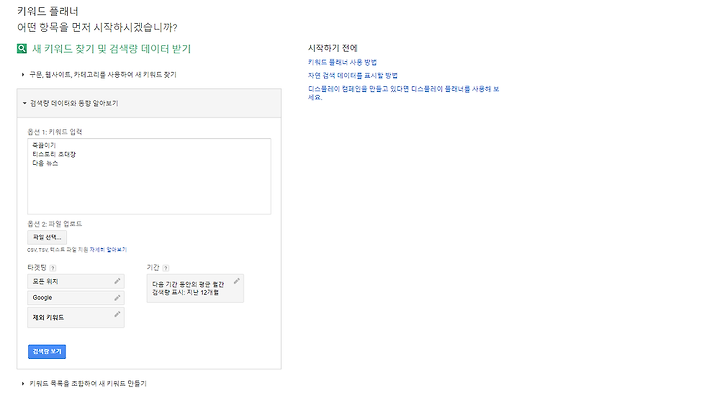Click the 제외 키워드 label text

coord(48,318)
